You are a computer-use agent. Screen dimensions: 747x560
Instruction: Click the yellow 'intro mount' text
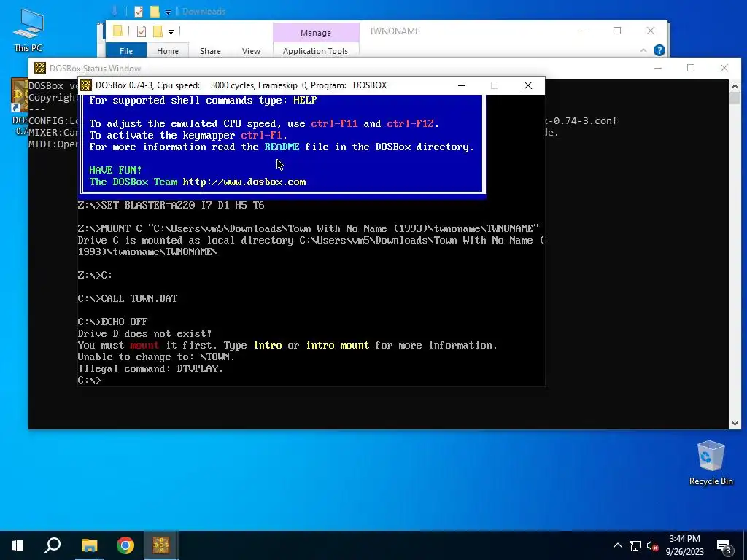[338, 345]
